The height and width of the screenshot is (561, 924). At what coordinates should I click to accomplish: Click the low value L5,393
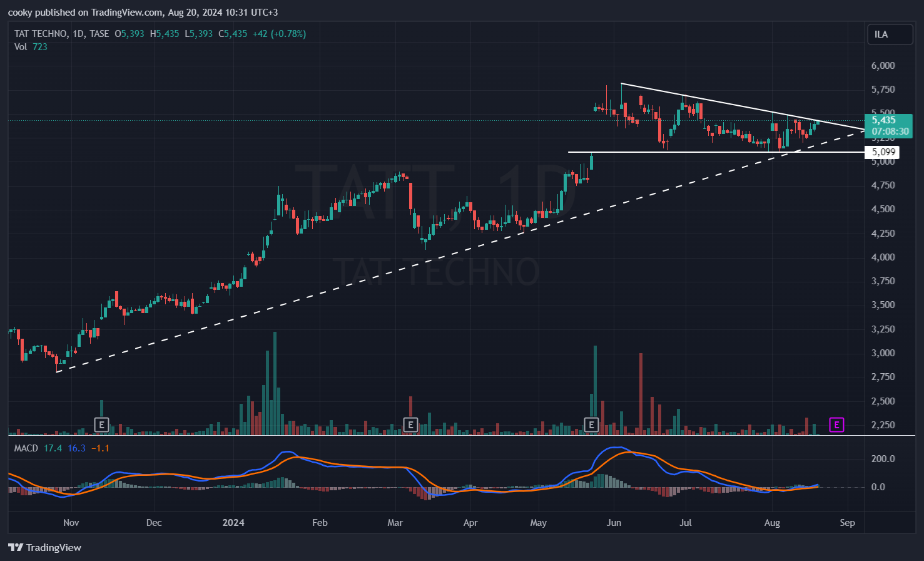pyautogui.click(x=198, y=34)
